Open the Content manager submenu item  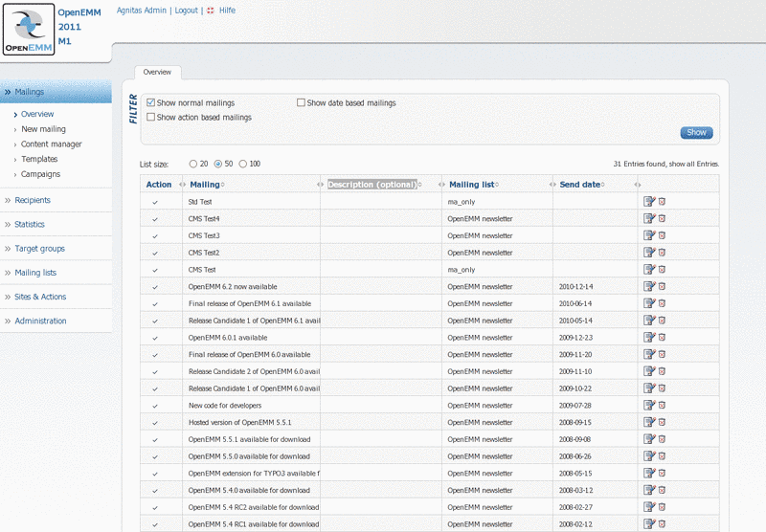(x=52, y=144)
